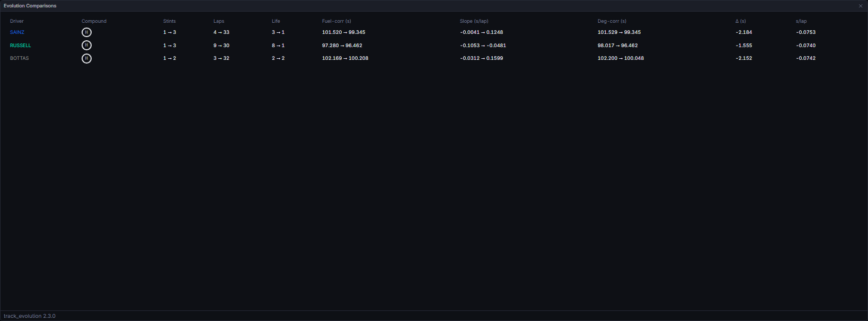Viewport: 868px width, 321px height.
Task: Click the Fuel-corr (s) column header
Action: (336, 21)
